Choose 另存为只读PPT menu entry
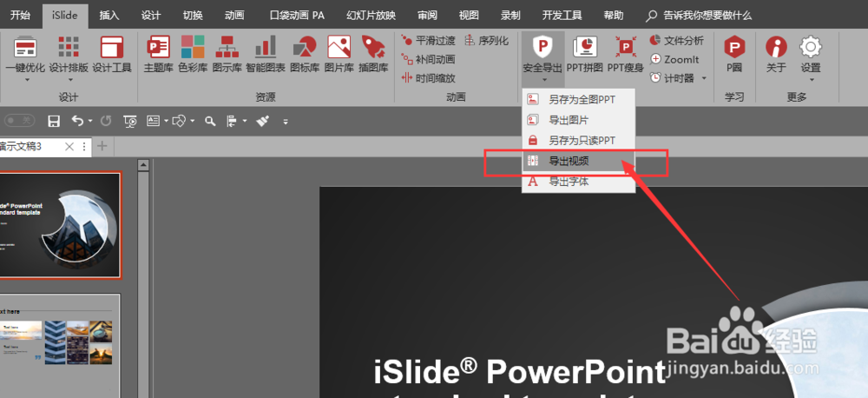 tap(578, 140)
